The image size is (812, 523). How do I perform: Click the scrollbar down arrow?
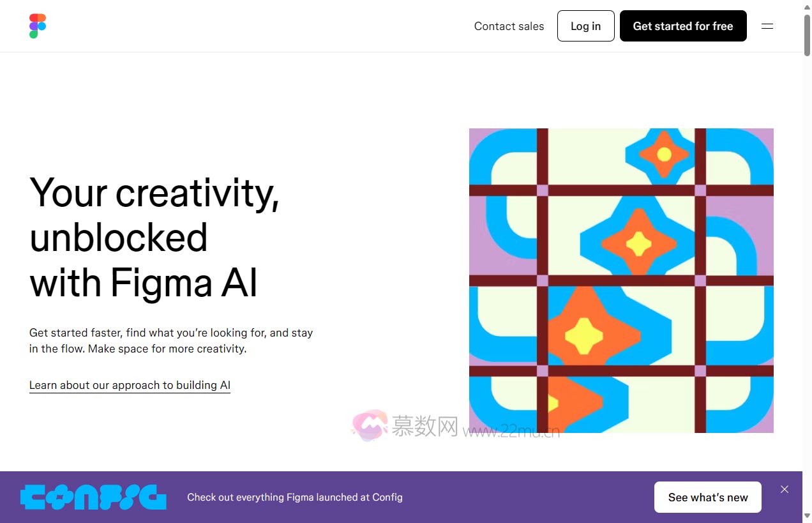[x=807, y=516]
